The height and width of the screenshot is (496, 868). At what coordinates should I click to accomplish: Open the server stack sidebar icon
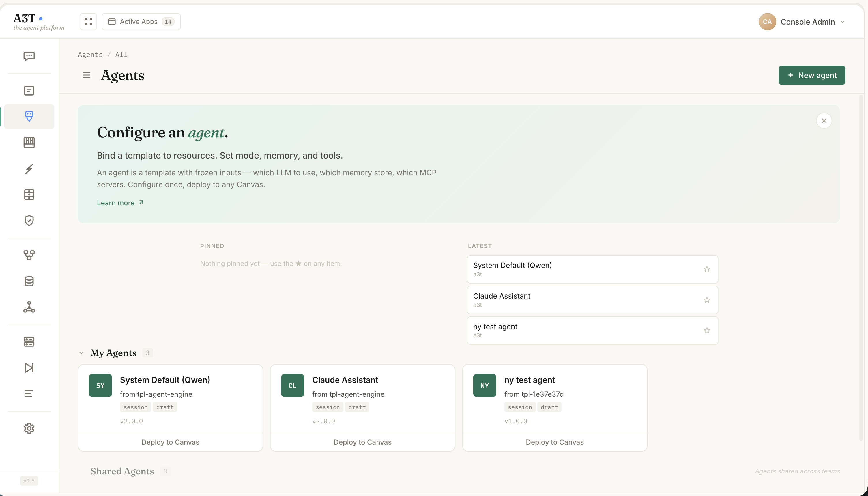29,342
